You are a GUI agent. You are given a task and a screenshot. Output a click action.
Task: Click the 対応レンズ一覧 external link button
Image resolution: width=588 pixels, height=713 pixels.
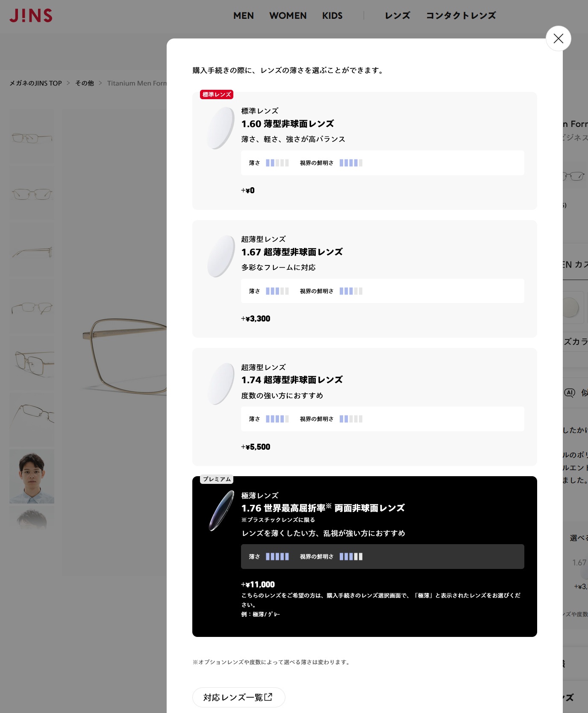pyautogui.click(x=238, y=697)
